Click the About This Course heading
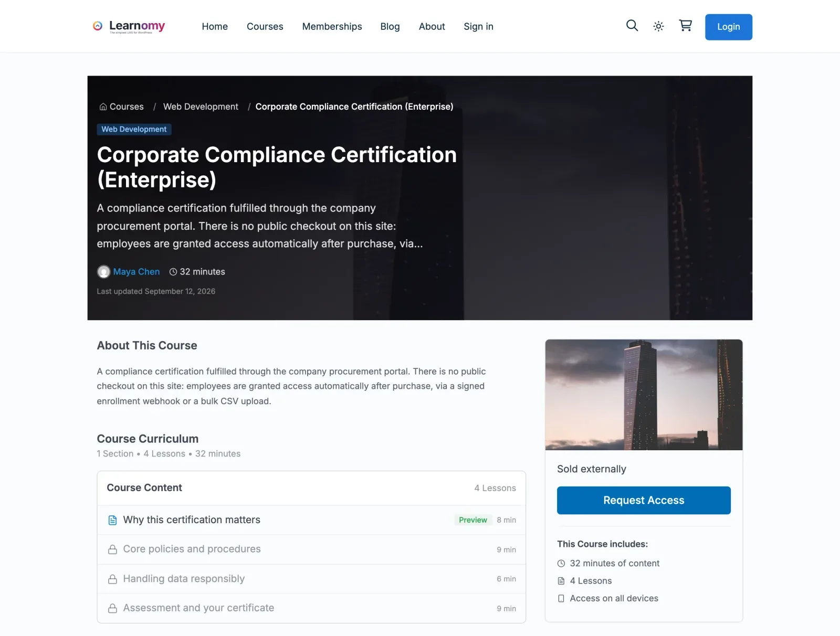 [147, 346]
